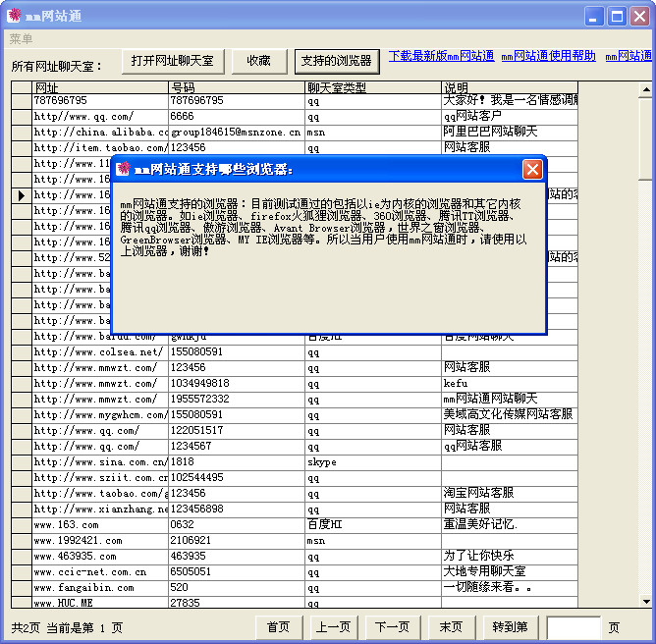Screen dimensions: 656x644
Task: Select cell 787696795 in 号码 column
Action: pyautogui.click(x=237, y=101)
